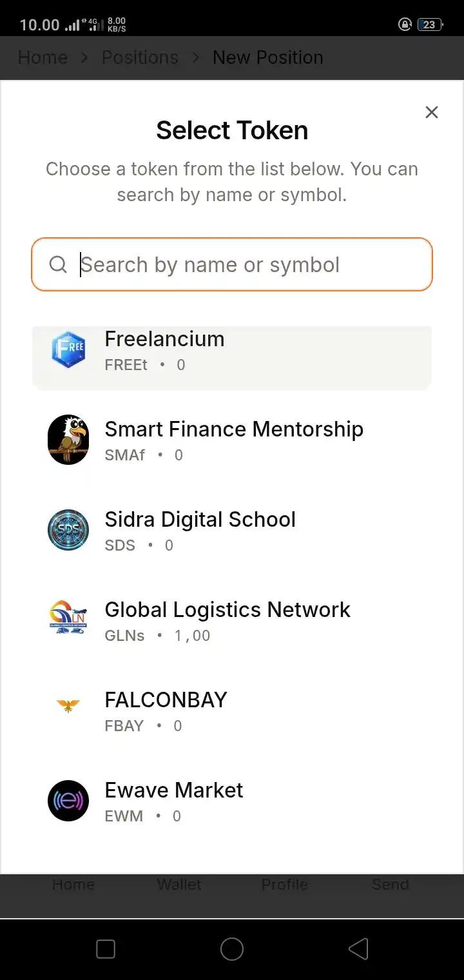Tap the Smart Finance Mentorship bird icon
Screen dimensions: 464x980
[68, 440]
